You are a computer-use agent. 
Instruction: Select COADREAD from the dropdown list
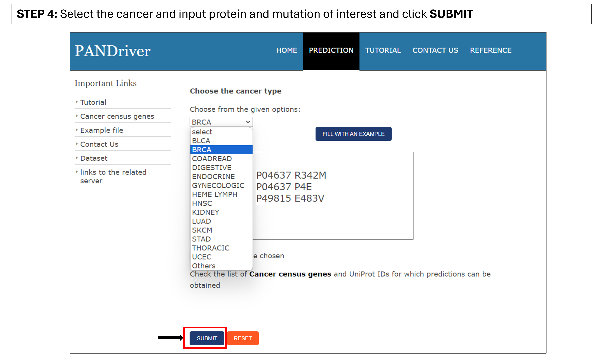coord(212,159)
